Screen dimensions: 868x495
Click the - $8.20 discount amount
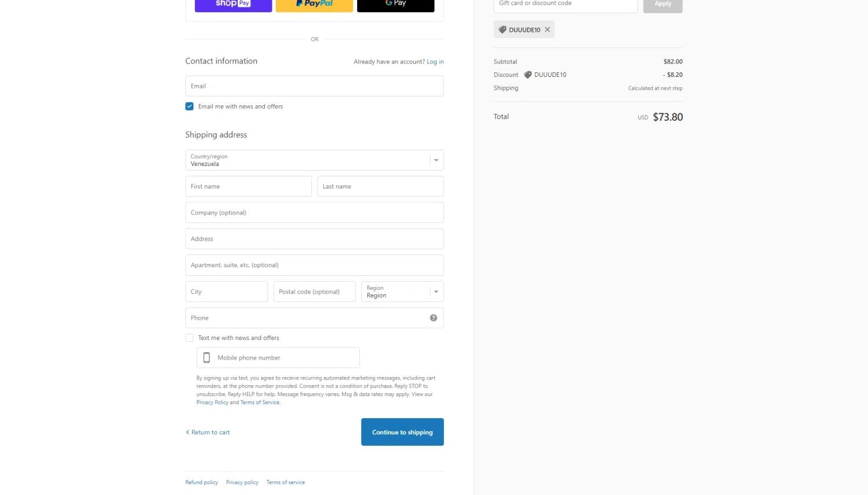[x=673, y=75]
